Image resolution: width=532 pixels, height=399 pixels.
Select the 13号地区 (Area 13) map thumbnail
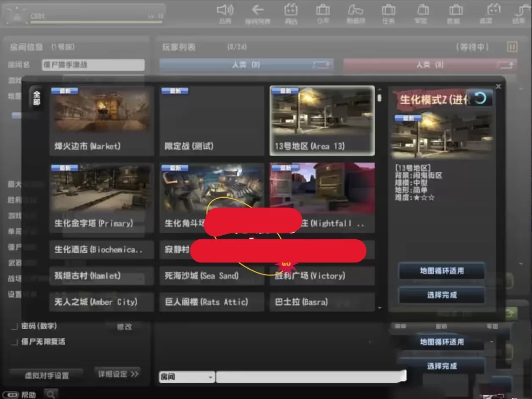(322, 119)
